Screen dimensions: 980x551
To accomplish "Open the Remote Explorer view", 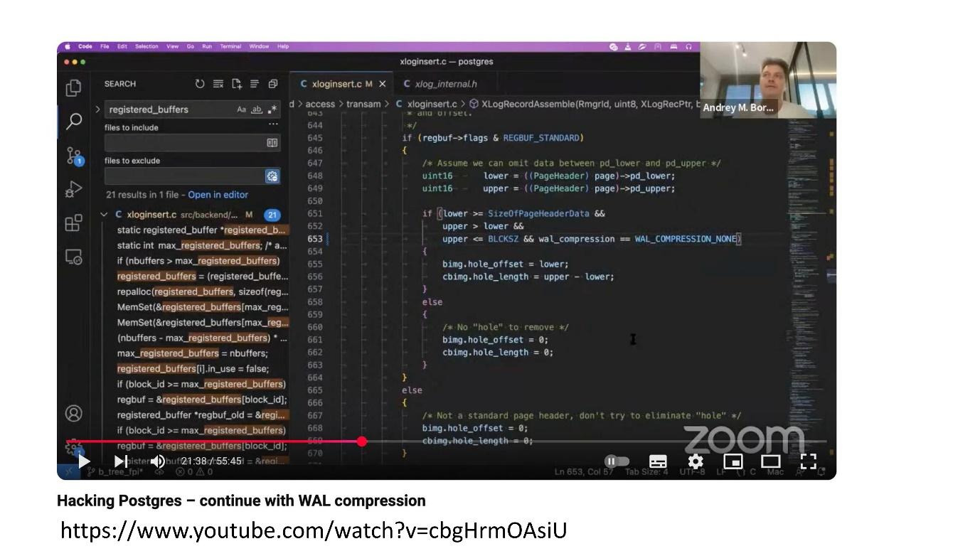I will pos(73,257).
